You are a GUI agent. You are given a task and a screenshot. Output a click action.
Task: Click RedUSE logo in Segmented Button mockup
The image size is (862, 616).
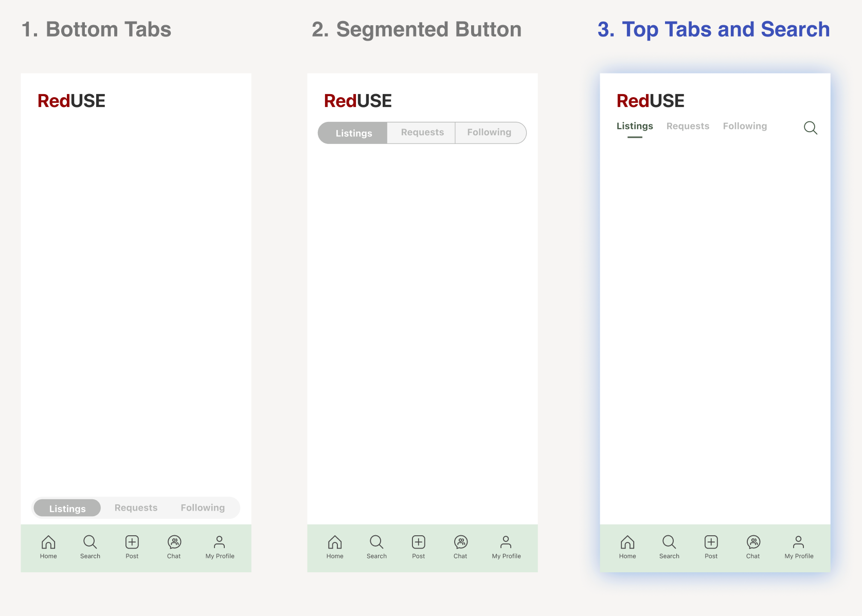pos(358,101)
